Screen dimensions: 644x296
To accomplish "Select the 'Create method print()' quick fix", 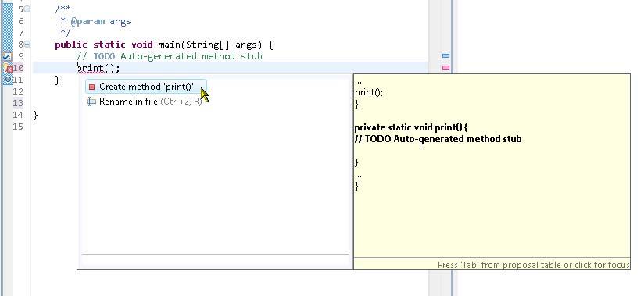I will tap(146, 87).
